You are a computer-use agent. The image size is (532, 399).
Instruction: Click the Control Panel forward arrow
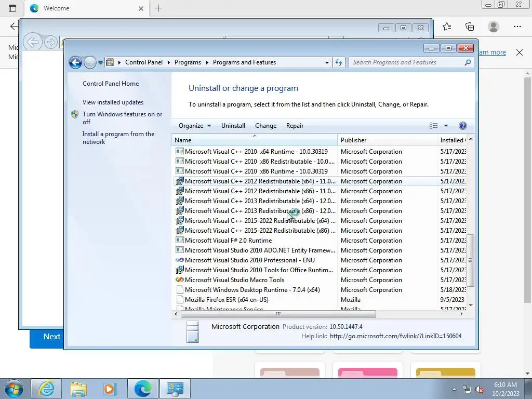click(x=90, y=62)
